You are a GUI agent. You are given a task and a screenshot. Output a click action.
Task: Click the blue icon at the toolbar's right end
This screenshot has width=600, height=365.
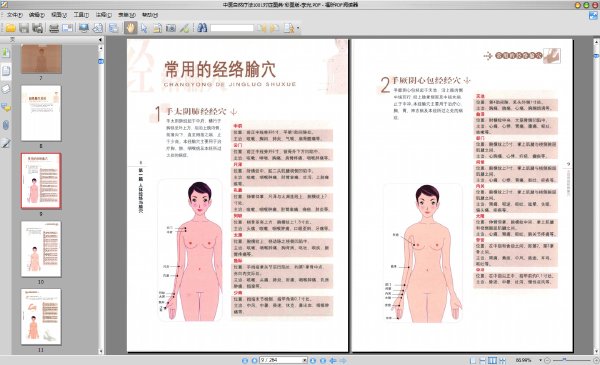click(x=593, y=16)
